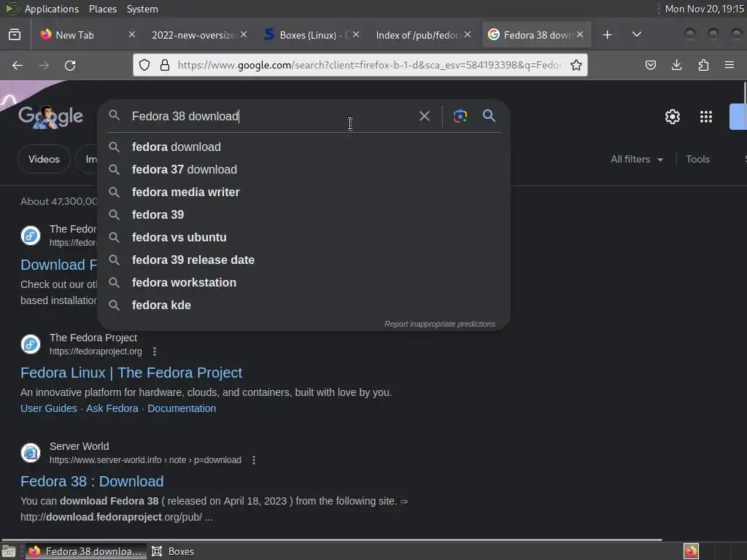747x560 pixels.
Task: Search by image with Google Lens icon
Action: [x=460, y=116]
